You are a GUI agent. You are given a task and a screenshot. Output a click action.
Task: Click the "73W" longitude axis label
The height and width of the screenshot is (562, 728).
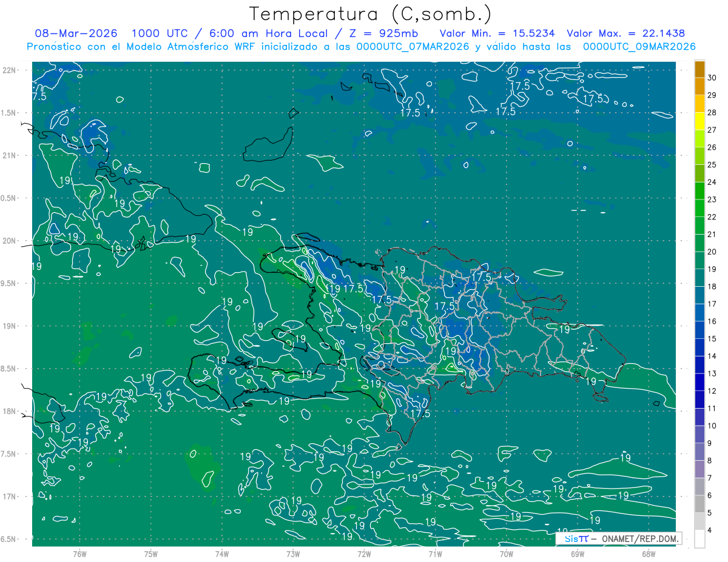[x=293, y=554]
